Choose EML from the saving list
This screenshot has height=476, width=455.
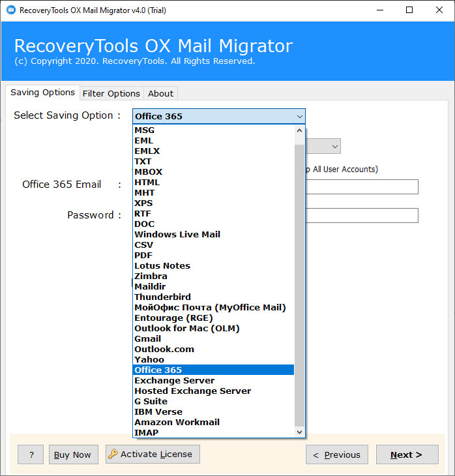(x=214, y=141)
